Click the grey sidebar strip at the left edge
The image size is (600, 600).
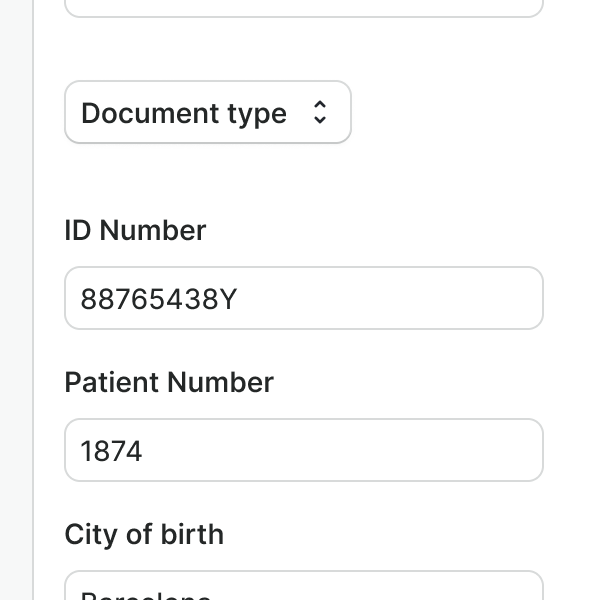[x=16, y=300]
